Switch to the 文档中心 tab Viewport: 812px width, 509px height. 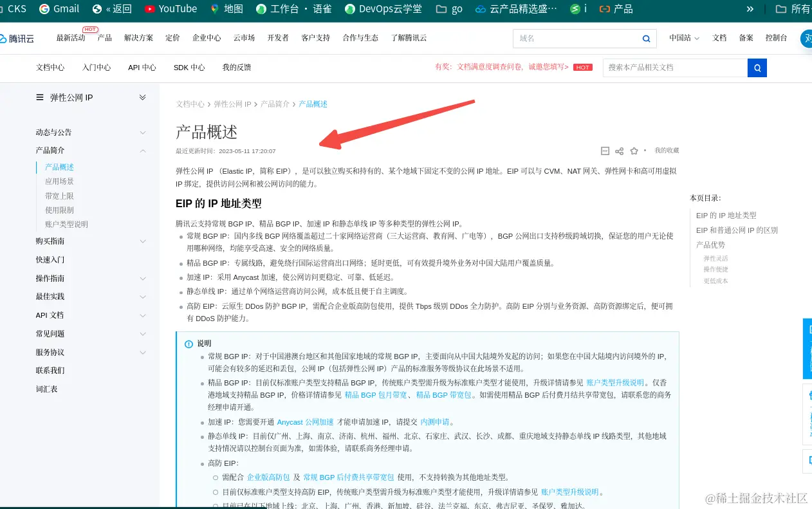[50, 68]
